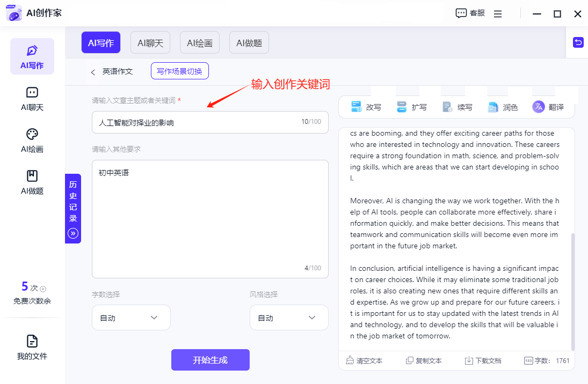Switch to the AI绘画 top tab
Viewport: 588px width, 384px height.
(x=200, y=43)
